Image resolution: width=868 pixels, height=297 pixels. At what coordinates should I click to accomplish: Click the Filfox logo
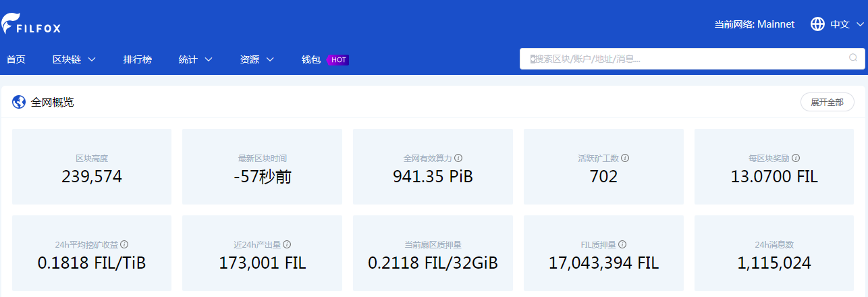(x=31, y=24)
